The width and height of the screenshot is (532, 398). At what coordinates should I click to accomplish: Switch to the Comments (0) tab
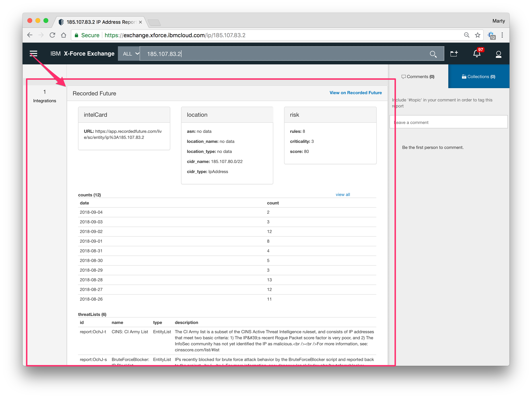[418, 77]
